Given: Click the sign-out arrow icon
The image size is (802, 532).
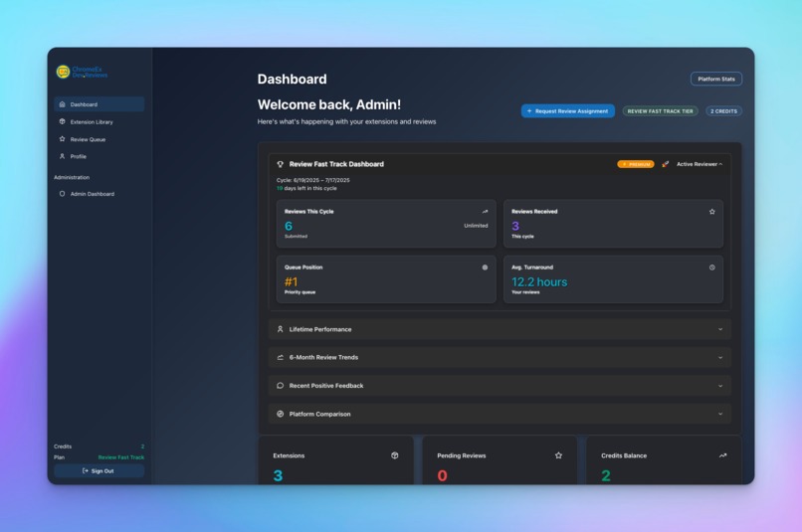Looking at the screenshot, I should pos(86,470).
